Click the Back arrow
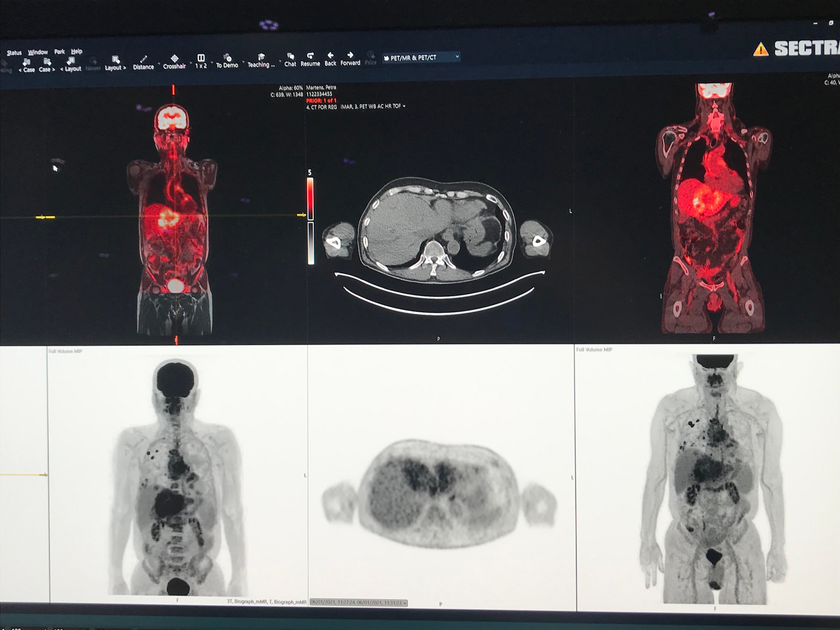This screenshot has height=630, width=840. (330, 59)
